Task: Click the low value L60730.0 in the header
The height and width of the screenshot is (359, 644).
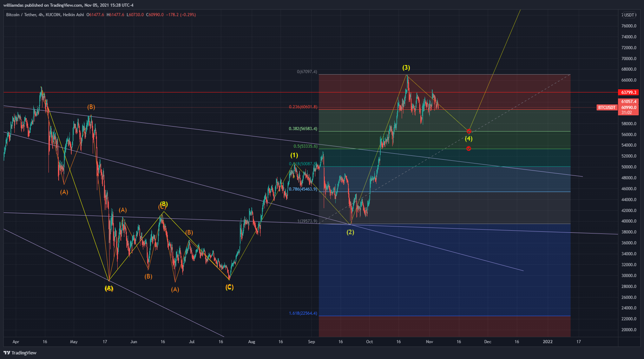Action: coord(135,15)
